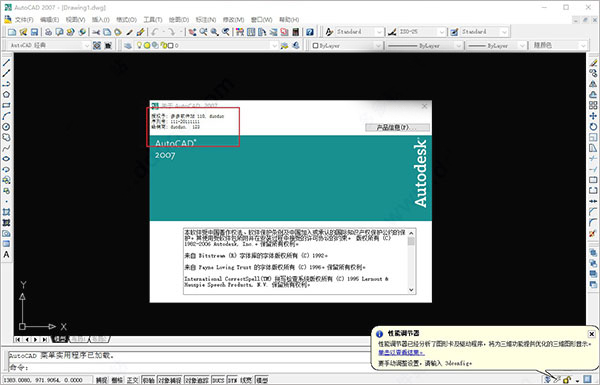Screen dimensions: 600x385
Task: Toggle the 捕捉 snap mode in status bar
Action: pos(101,380)
